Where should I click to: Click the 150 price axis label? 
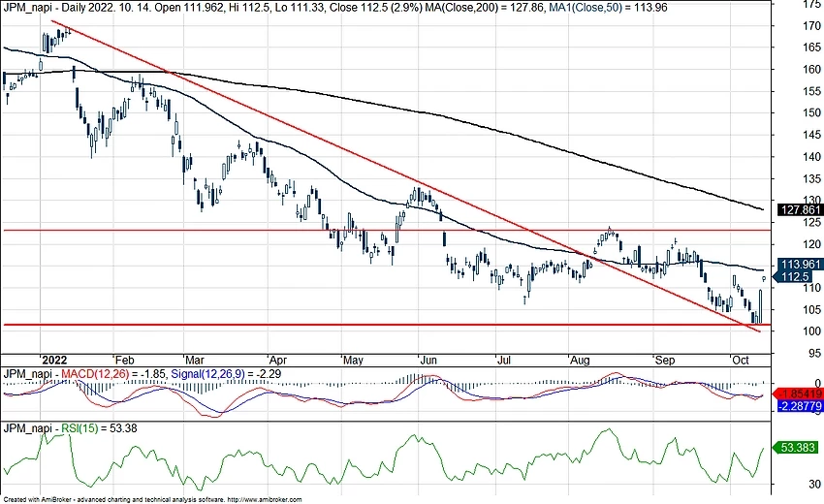click(x=811, y=112)
